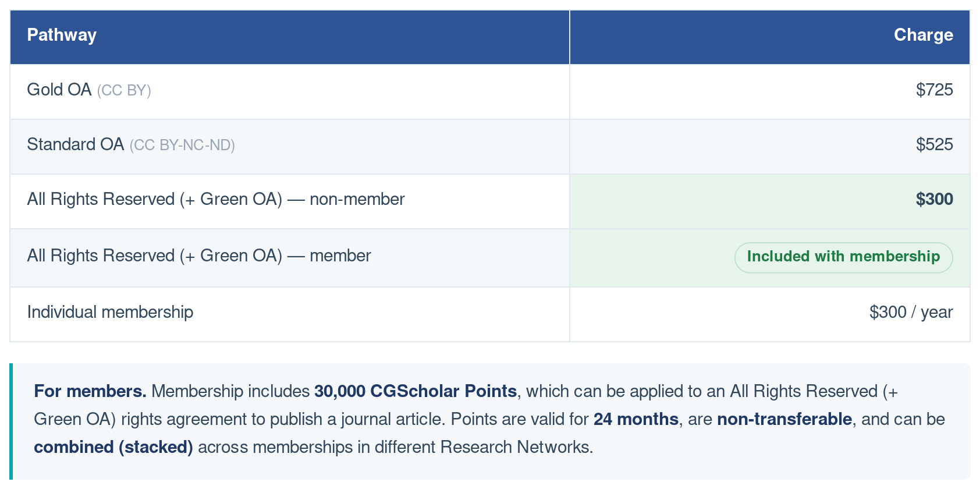Click the Included with membership badge
Screen dimensions: 980x489
(843, 257)
